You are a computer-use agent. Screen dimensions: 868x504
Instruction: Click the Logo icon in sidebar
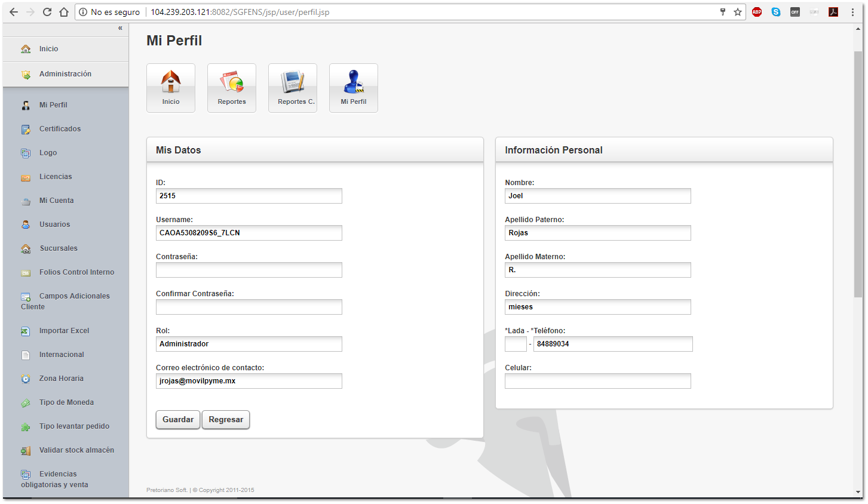click(26, 153)
